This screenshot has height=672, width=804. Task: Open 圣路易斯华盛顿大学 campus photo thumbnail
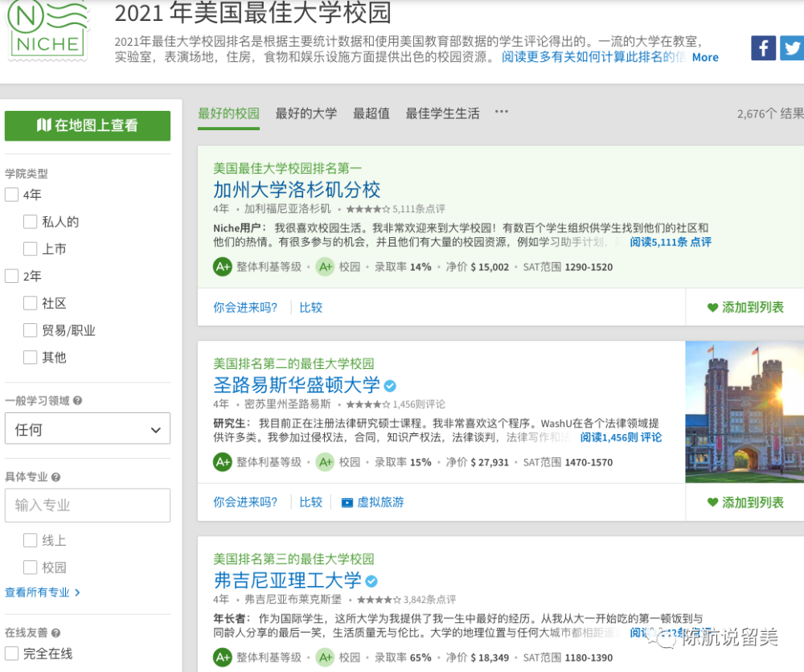(x=745, y=412)
